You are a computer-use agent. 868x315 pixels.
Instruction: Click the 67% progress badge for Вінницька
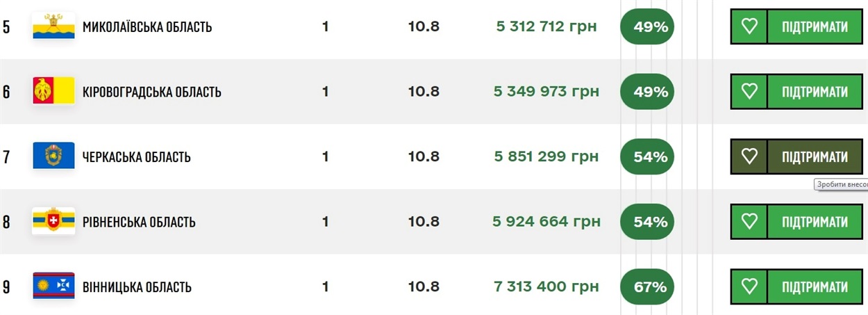[647, 286]
